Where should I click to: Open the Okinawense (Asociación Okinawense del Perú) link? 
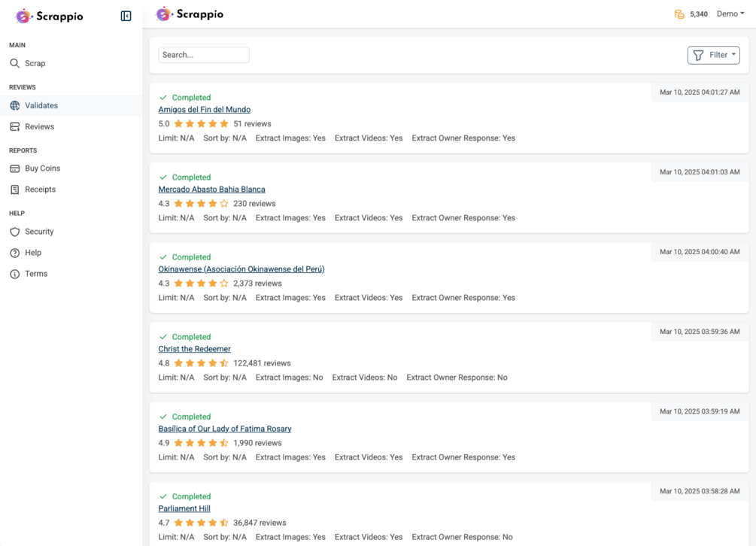tap(241, 269)
